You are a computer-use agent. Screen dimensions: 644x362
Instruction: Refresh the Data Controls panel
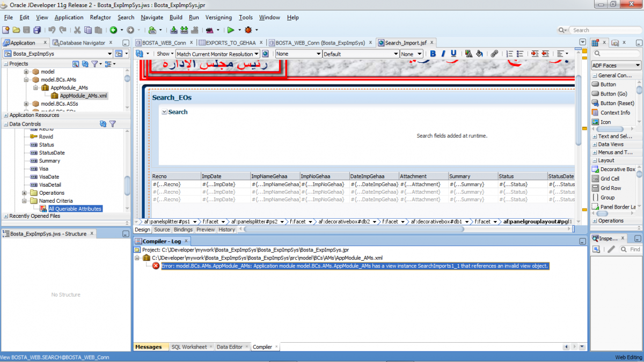(103, 124)
